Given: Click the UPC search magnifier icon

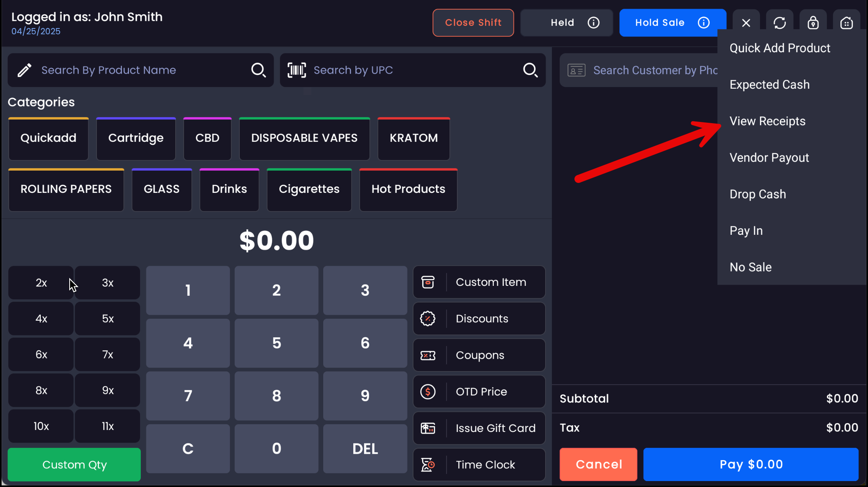Looking at the screenshot, I should tap(530, 70).
